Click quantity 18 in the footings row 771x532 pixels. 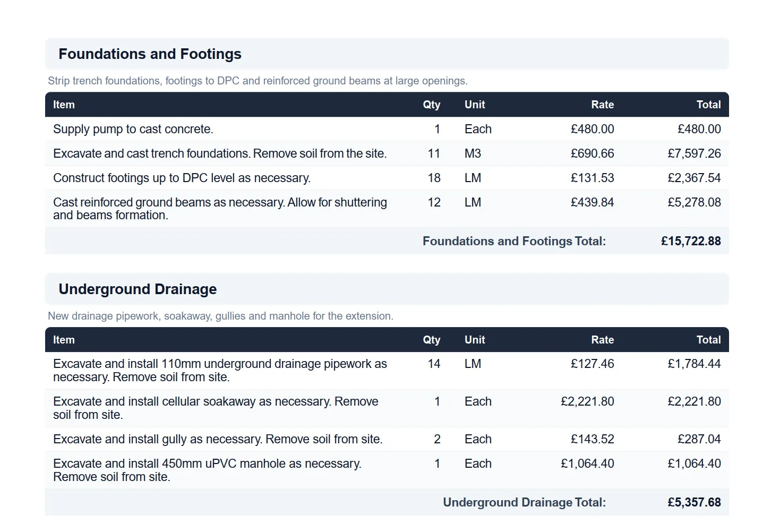pos(434,178)
